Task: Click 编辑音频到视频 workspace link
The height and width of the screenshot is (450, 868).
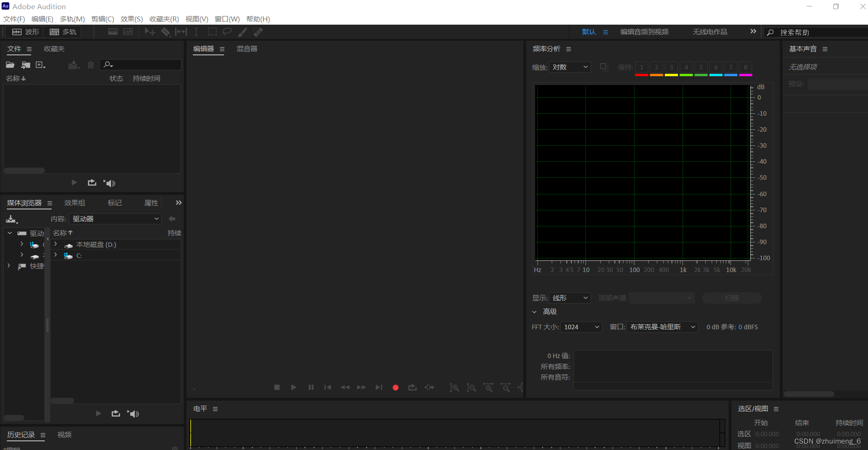Action: 644,32
